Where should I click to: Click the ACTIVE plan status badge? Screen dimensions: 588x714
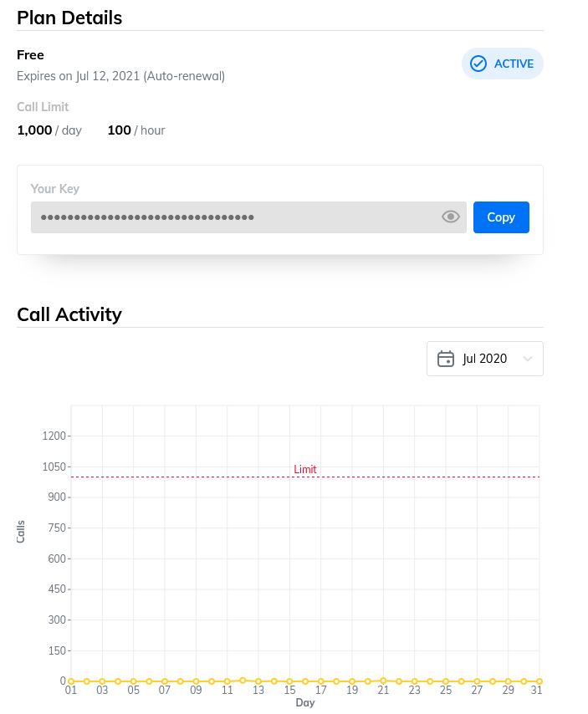point(503,64)
